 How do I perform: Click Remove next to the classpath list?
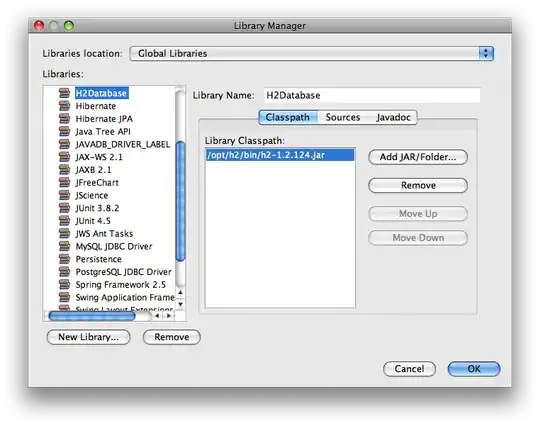pos(418,185)
